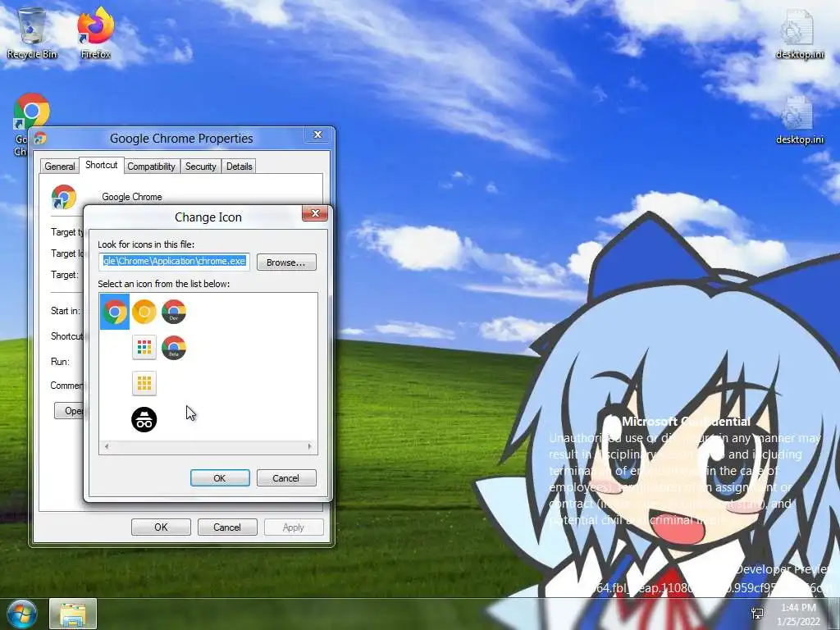Open the Details tab
Screen dimensions: 840x630
click(x=239, y=167)
